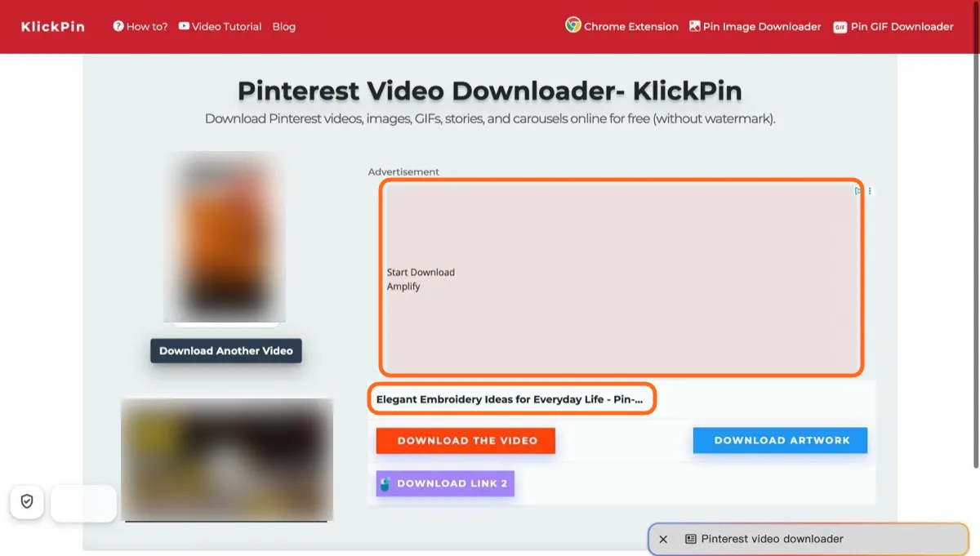The image size is (980, 556).
Task: Click the shield privacy icon button
Action: (27, 502)
